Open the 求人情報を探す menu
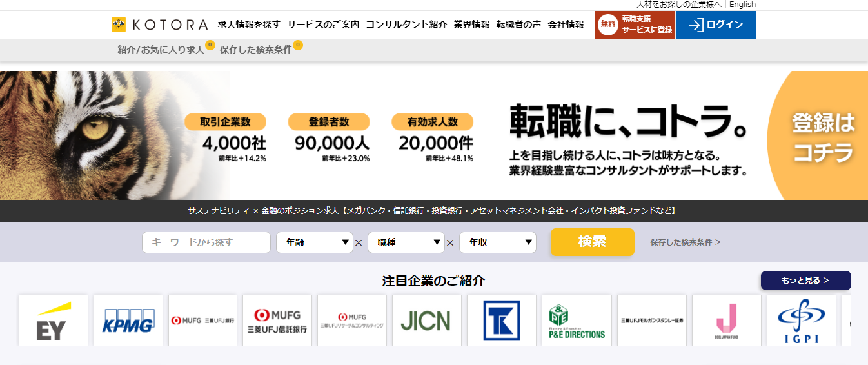 (249, 25)
